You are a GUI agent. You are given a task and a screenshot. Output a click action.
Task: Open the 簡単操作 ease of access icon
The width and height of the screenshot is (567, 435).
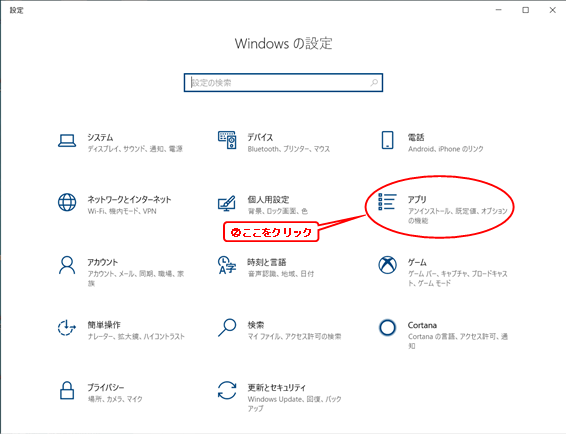coord(67,328)
